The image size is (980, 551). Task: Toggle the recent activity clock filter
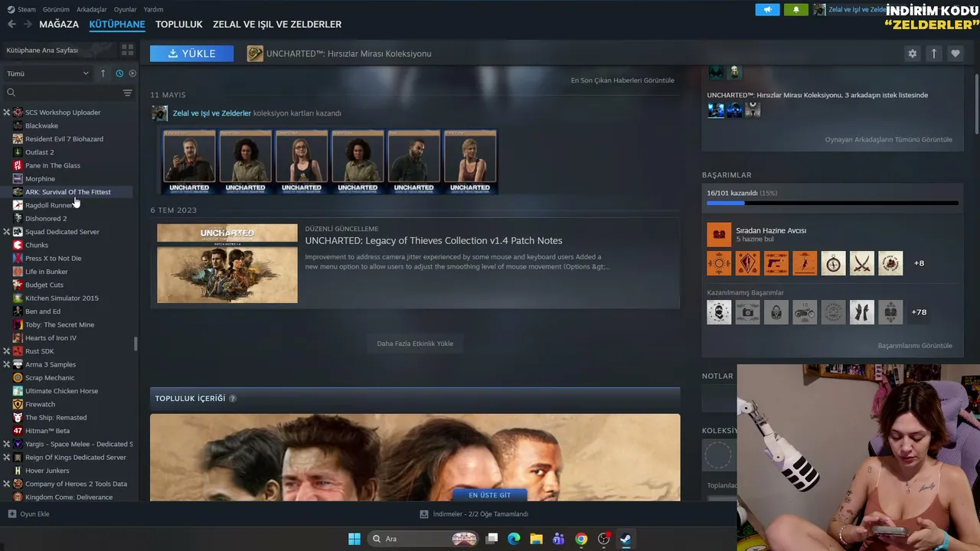119,73
